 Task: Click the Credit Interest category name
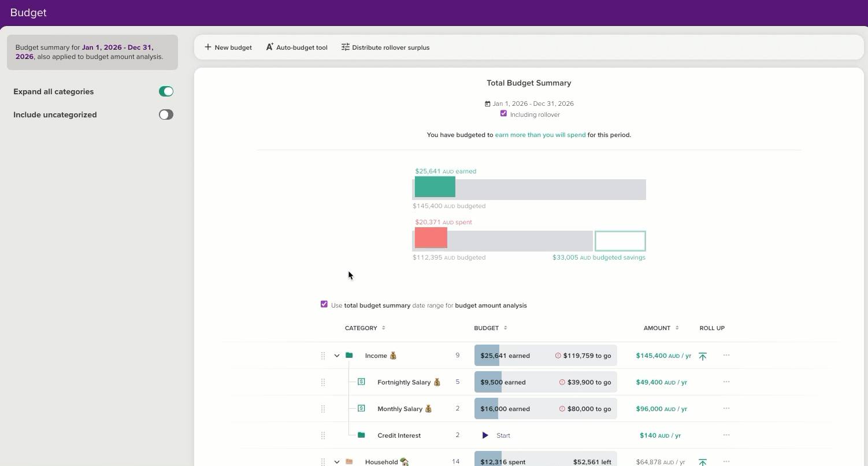[x=399, y=435]
